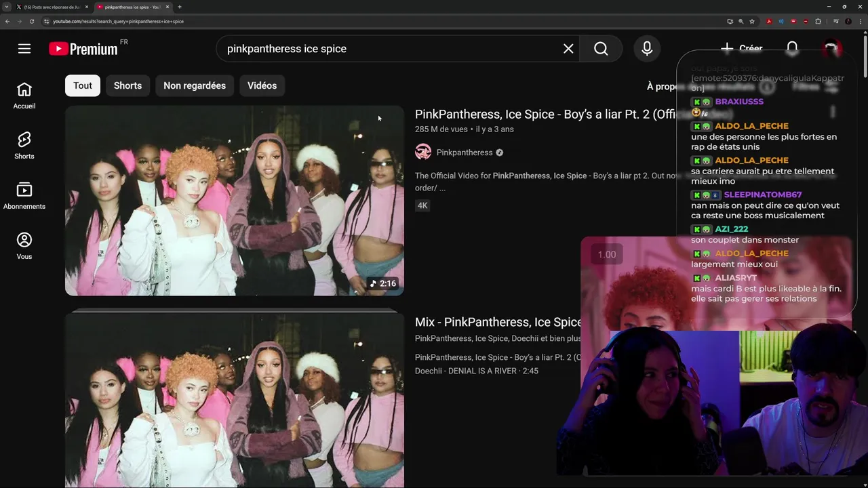
Task: Click the blue sound-wave extension icon
Action: click(x=781, y=21)
